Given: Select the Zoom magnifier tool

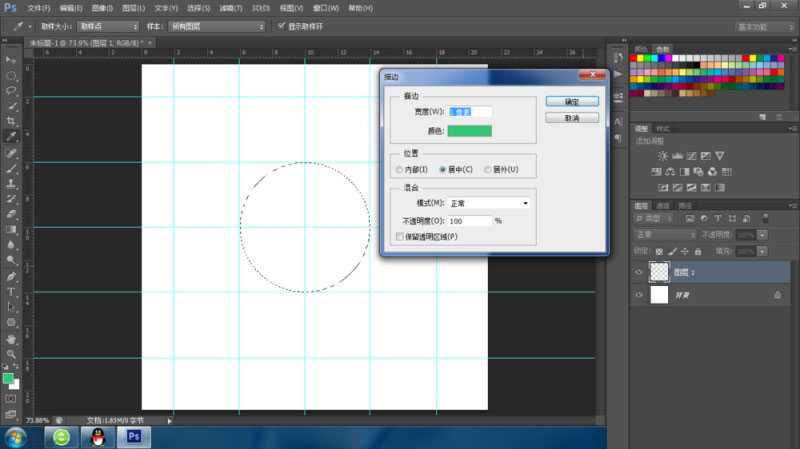Looking at the screenshot, I should coord(11,354).
